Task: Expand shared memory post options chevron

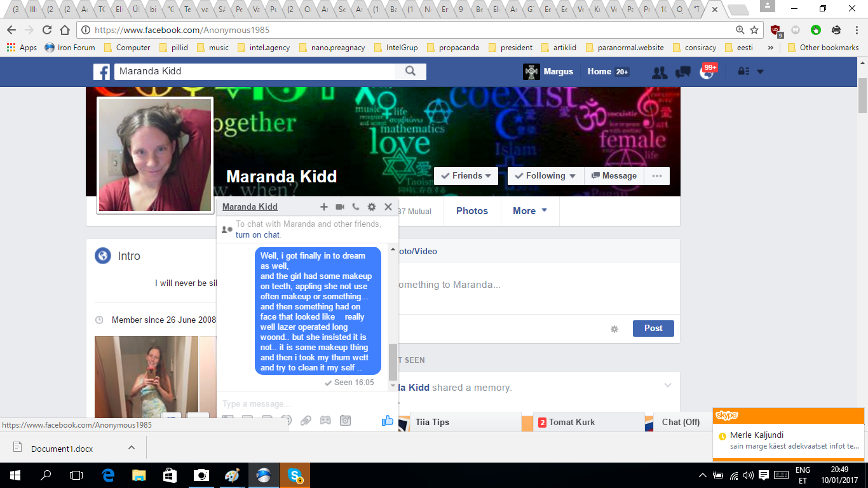Action: 668,385
